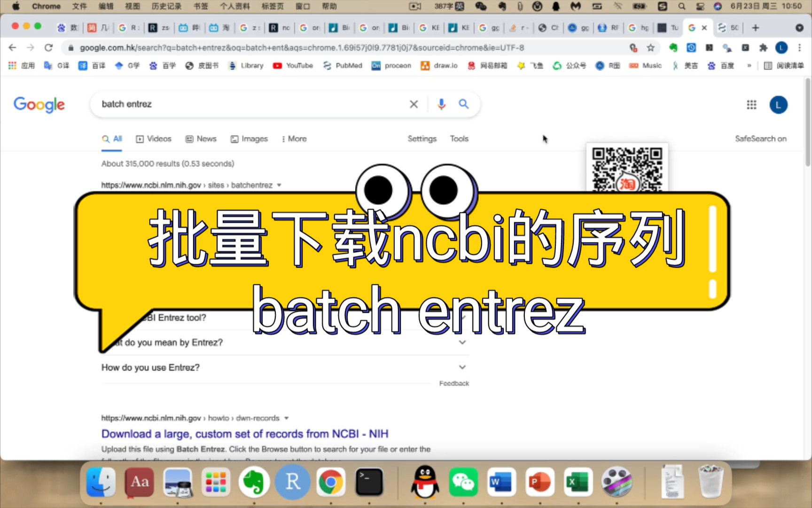Open More search filters menu
The width and height of the screenshot is (812, 508).
click(x=294, y=139)
